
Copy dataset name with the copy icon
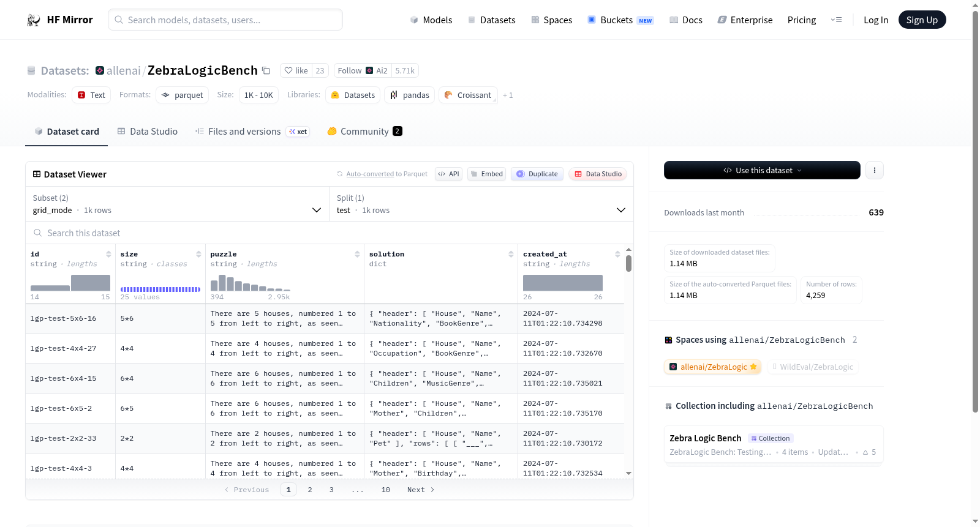click(266, 70)
